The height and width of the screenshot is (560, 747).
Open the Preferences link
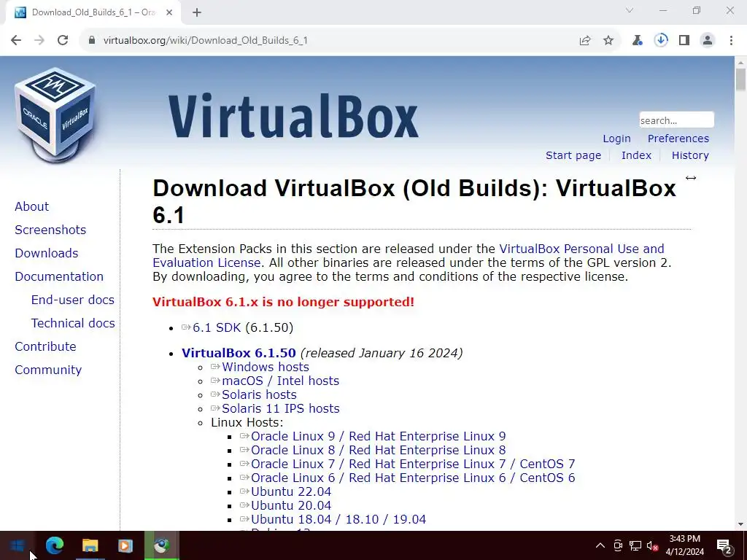click(x=678, y=139)
